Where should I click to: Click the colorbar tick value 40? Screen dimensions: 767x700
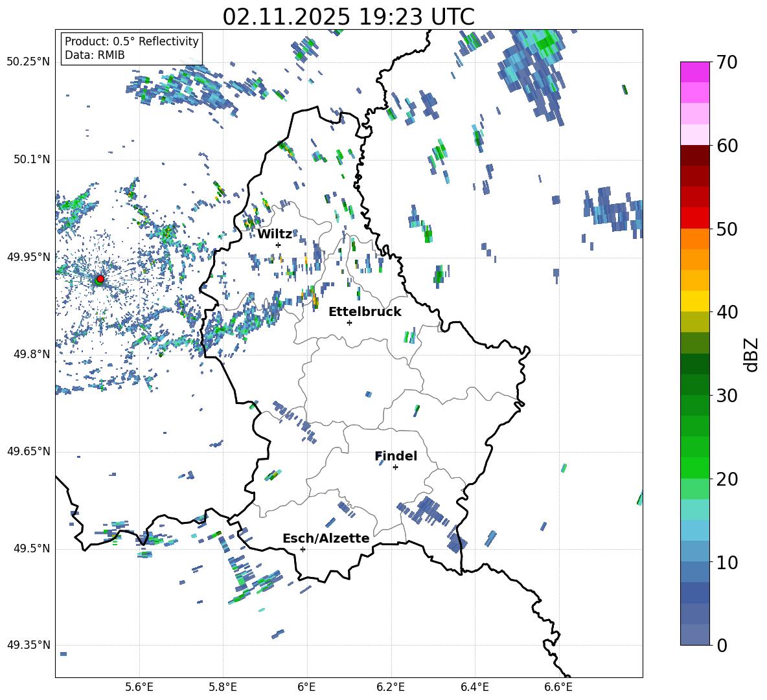coord(727,312)
